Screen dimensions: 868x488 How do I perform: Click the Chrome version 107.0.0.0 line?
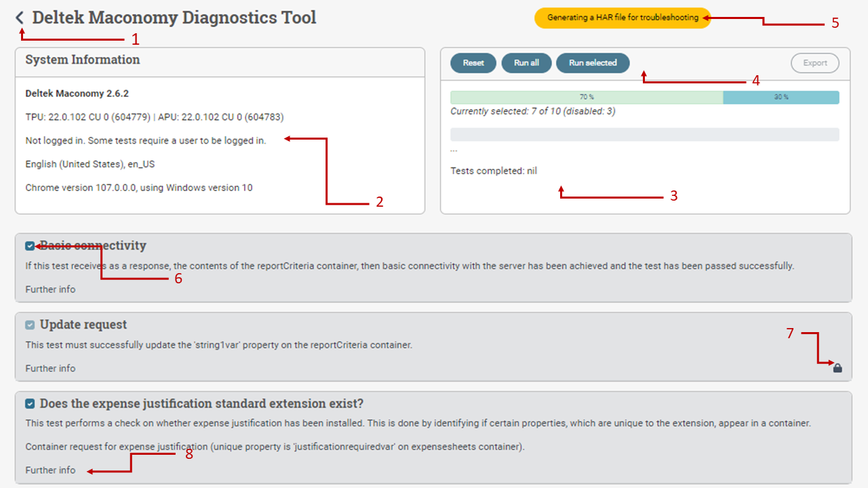click(139, 188)
